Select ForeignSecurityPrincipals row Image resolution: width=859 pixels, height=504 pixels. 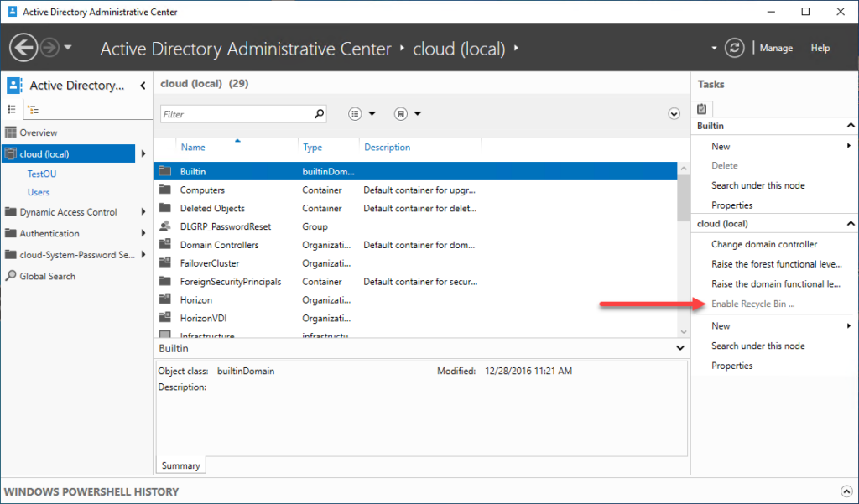click(x=415, y=282)
